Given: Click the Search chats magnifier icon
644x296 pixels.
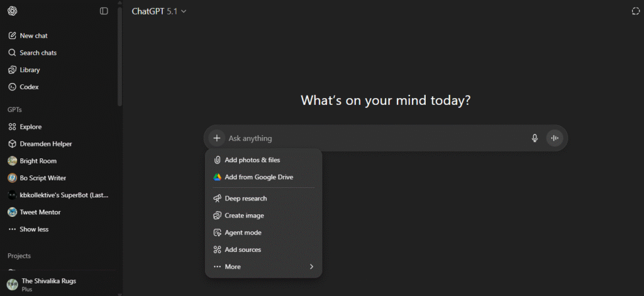Looking at the screenshot, I should coord(12,53).
